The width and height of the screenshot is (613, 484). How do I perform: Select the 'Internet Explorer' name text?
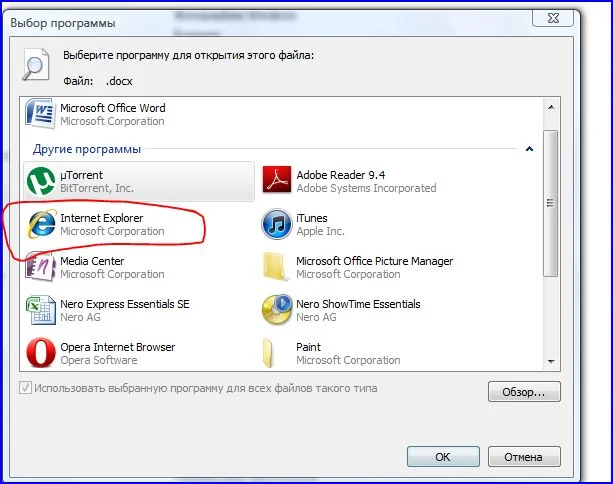(102, 218)
